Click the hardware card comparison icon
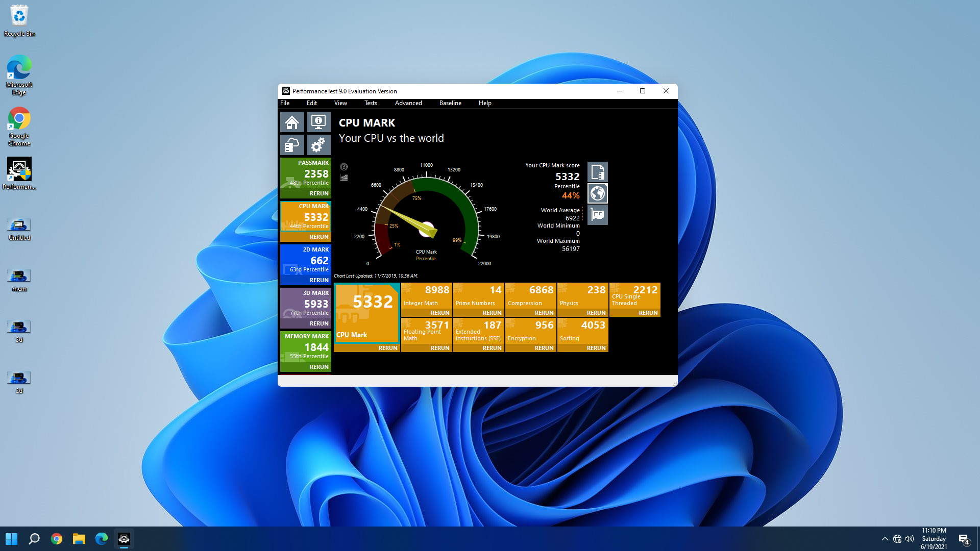 pyautogui.click(x=598, y=215)
